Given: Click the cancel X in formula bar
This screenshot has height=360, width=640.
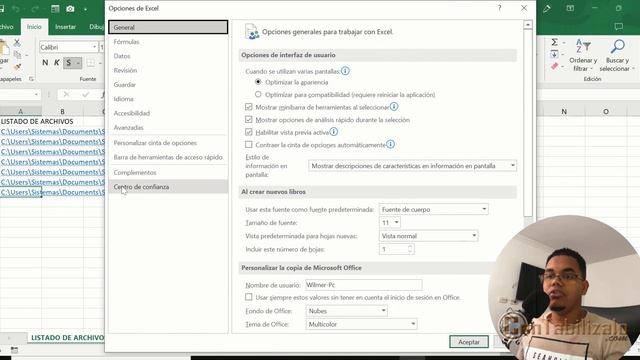Looking at the screenshot, I should point(66,95).
